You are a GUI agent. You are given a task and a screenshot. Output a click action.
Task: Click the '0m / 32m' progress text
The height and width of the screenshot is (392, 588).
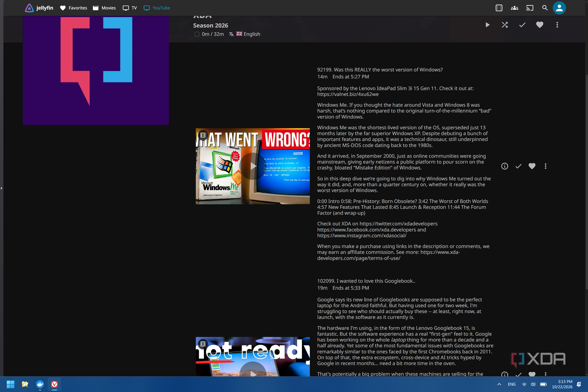(x=213, y=34)
